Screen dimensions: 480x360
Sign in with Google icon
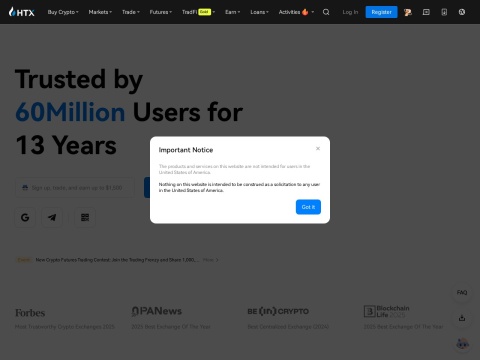click(x=25, y=218)
